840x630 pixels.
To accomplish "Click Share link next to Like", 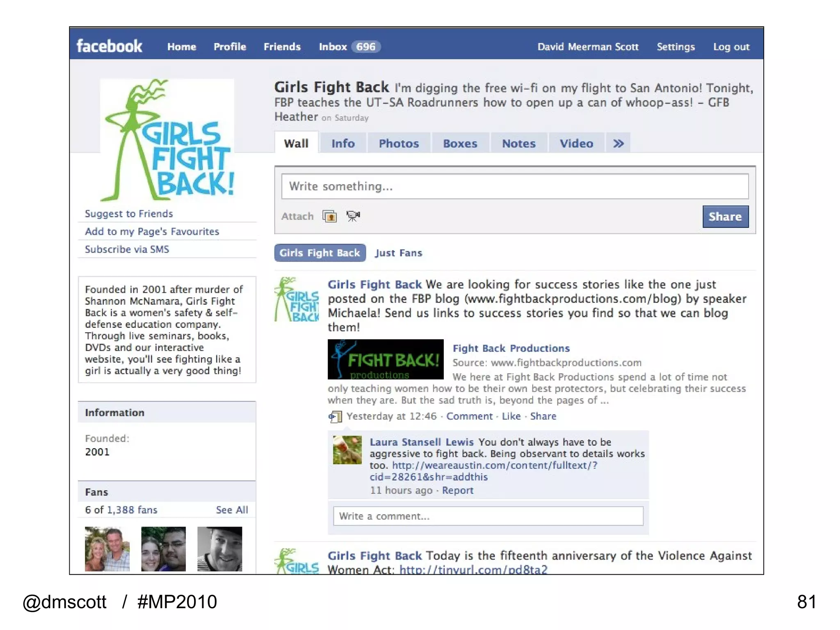I will [x=543, y=416].
